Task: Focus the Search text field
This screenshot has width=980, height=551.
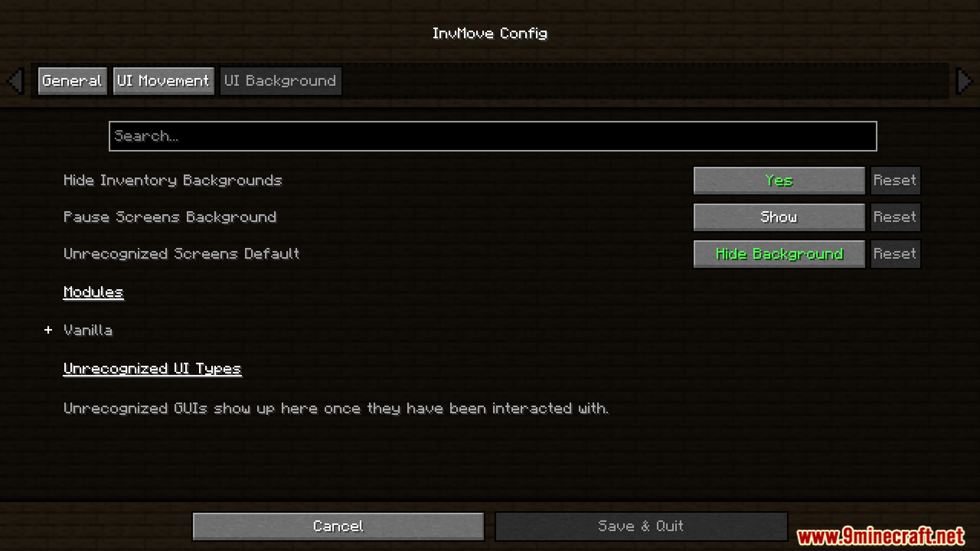Action: pos(493,136)
